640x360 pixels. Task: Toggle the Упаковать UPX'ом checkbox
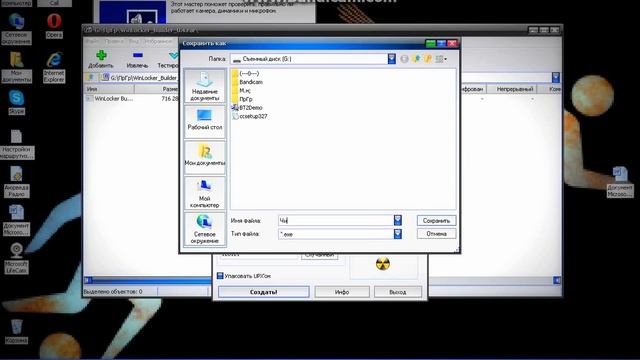(220, 276)
